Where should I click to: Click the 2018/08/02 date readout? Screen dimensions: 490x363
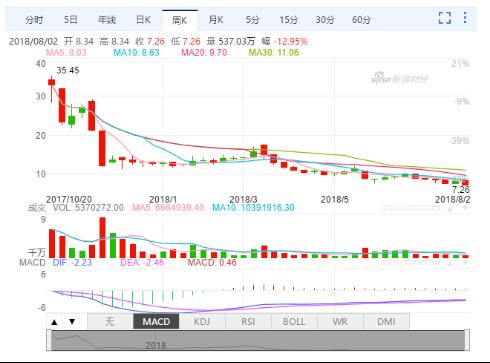[x=33, y=42]
